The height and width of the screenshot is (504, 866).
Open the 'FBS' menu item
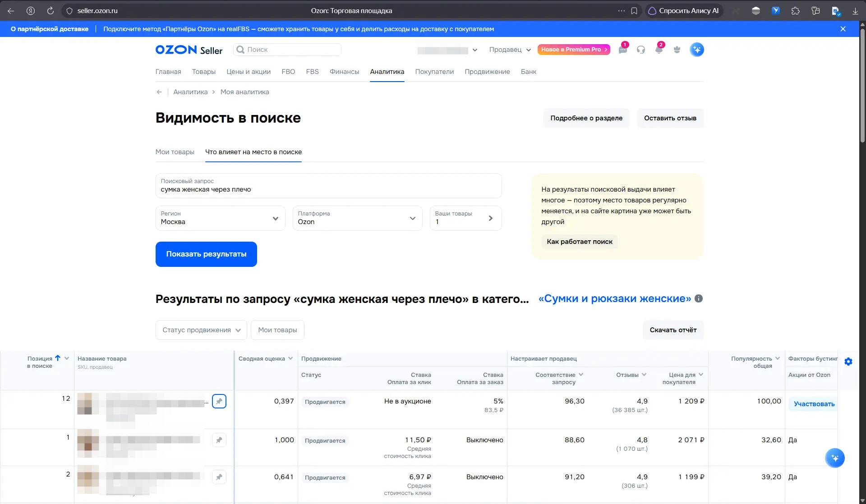(x=313, y=72)
